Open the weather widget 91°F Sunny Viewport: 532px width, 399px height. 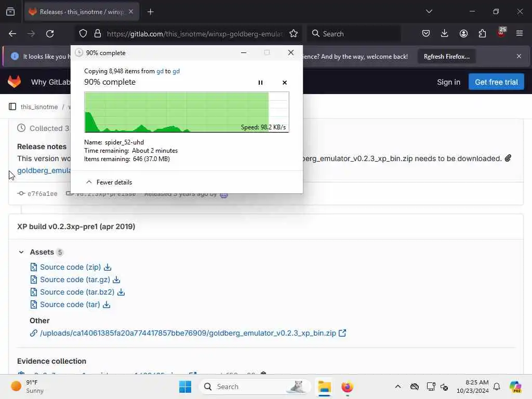tap(27, 387)
